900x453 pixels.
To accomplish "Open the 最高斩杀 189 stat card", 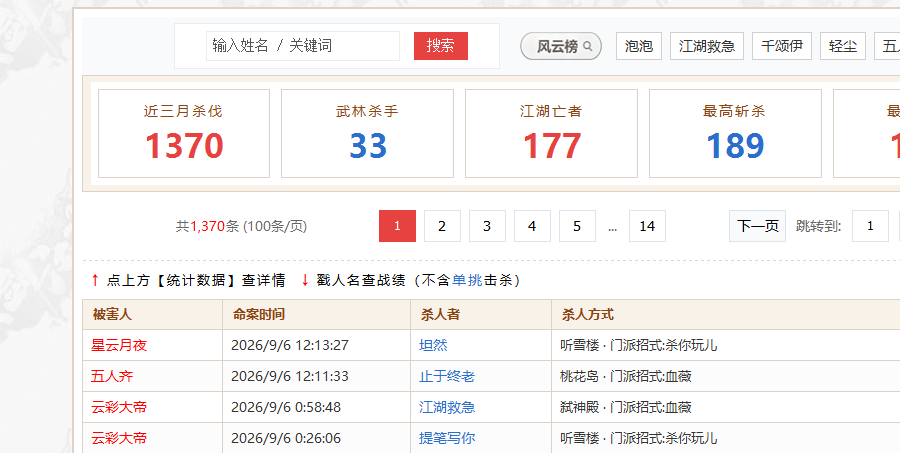I will (x=735, y=133).
